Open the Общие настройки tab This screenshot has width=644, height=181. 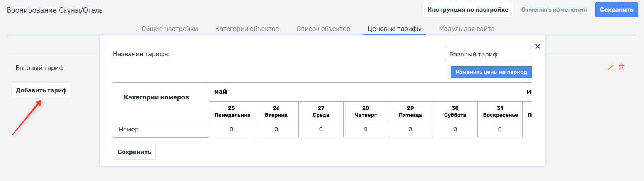170,29
